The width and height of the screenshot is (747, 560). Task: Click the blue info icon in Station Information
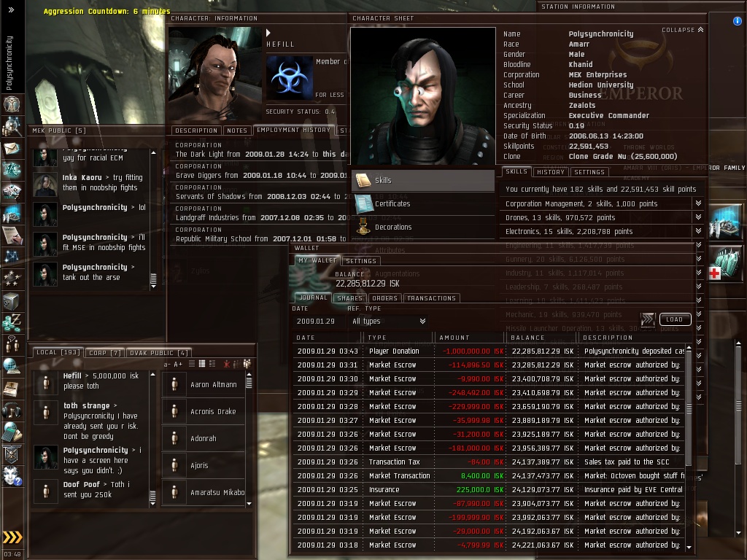tap(737, 21)
